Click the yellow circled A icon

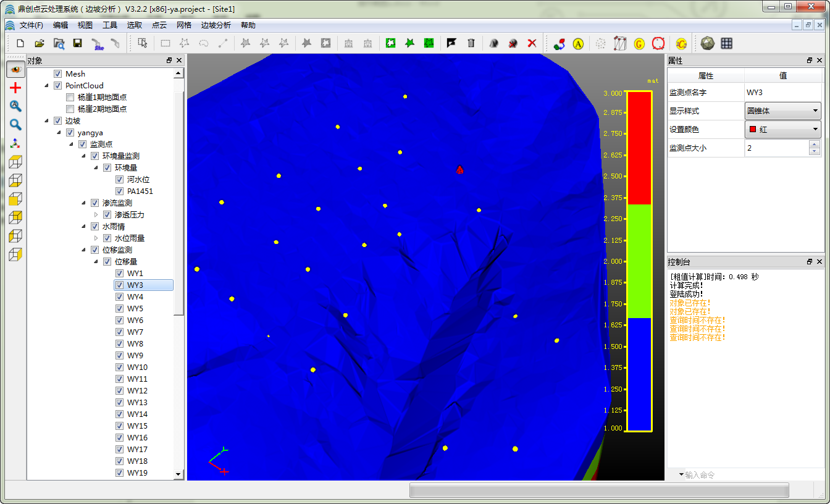578,43
